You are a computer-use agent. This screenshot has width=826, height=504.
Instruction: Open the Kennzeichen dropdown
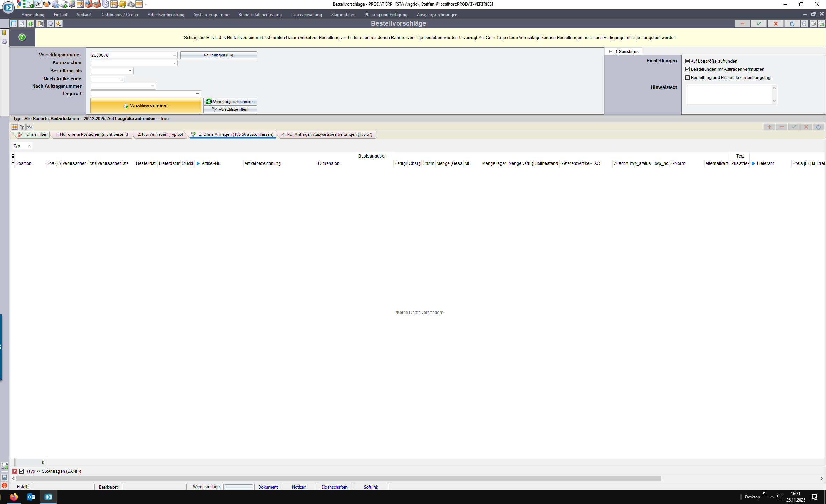(x=174, y=63)
